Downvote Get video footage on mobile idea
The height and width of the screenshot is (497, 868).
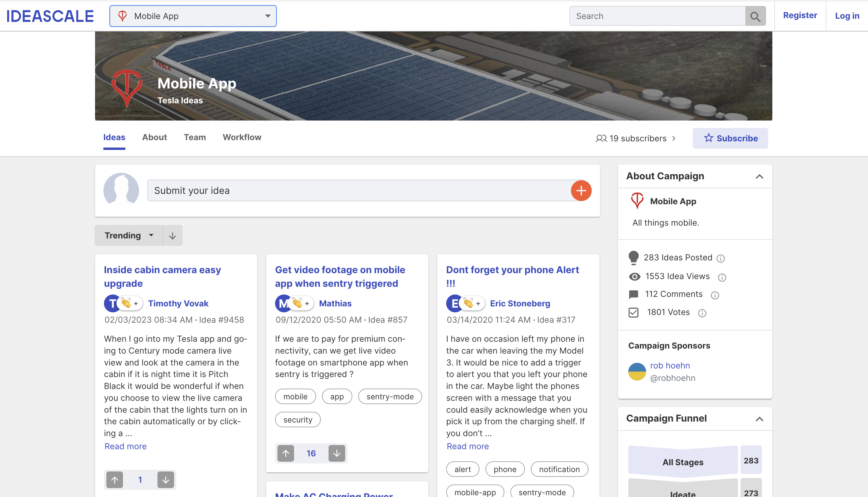coord(337,453)
